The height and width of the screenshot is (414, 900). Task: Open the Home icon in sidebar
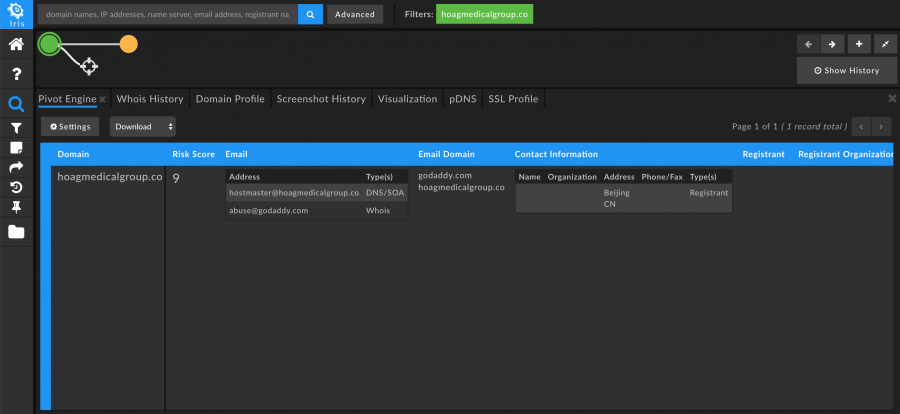coord(17,44)
